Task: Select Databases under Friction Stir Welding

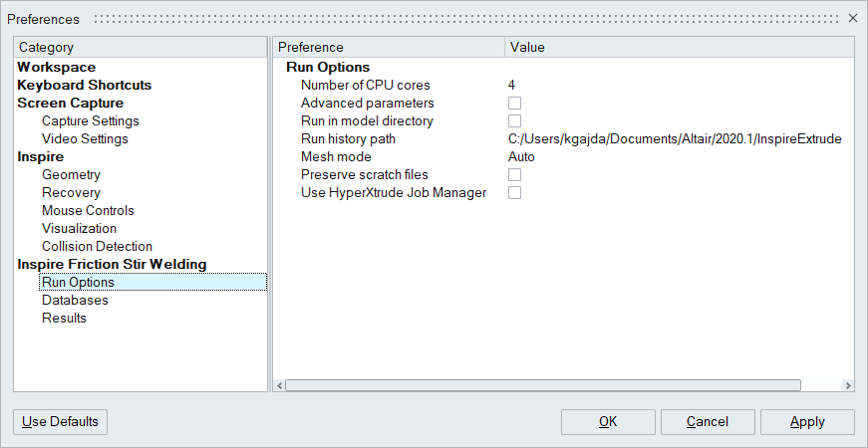Action: click(75, 300)
